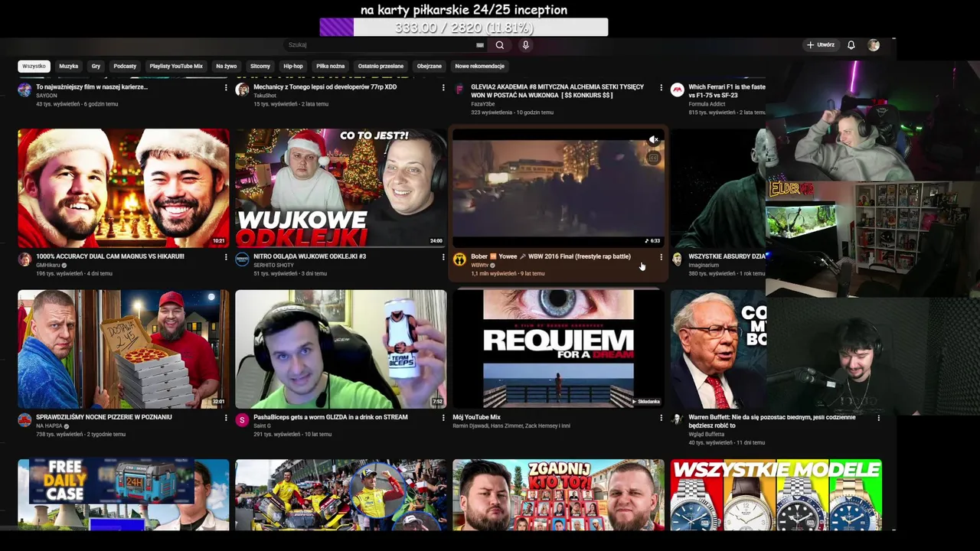The image size is (980, 551).
Task: Open title 'NITRO OGLĄDA WUJKOWE ODKLEJKI #3'
Action: pos(310,256)
